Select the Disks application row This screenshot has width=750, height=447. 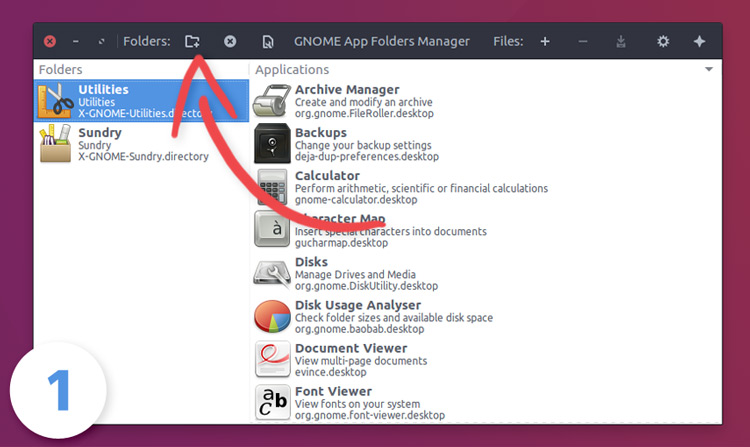click(x=485, y=273)
